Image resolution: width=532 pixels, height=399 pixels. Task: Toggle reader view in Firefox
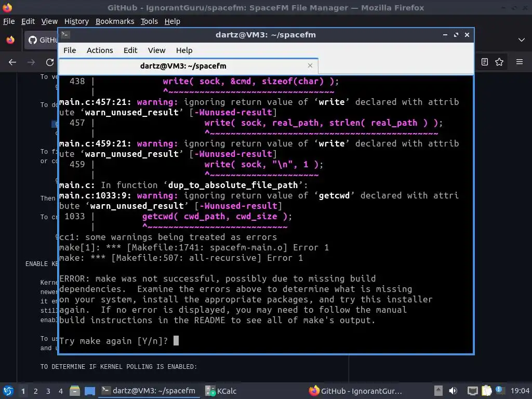point(485,62)
